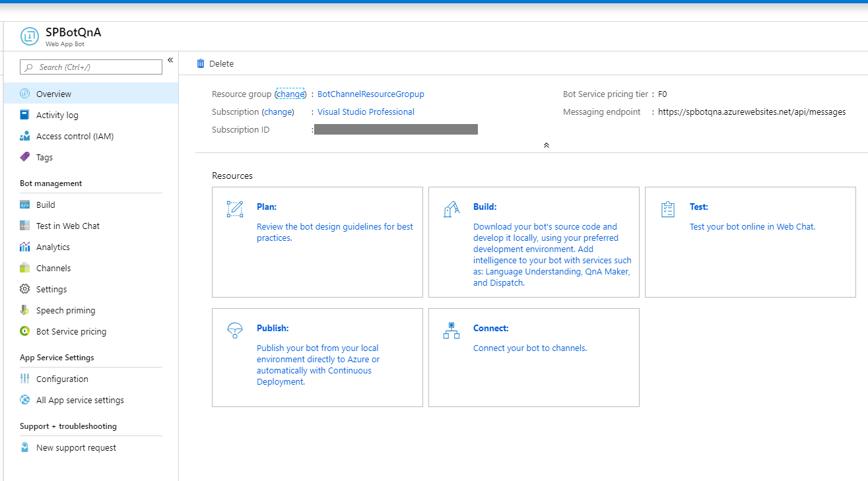This screenshot has width=868, height=481.
Task: Click the Connect card network icon
Action: (x=451, y=331)
